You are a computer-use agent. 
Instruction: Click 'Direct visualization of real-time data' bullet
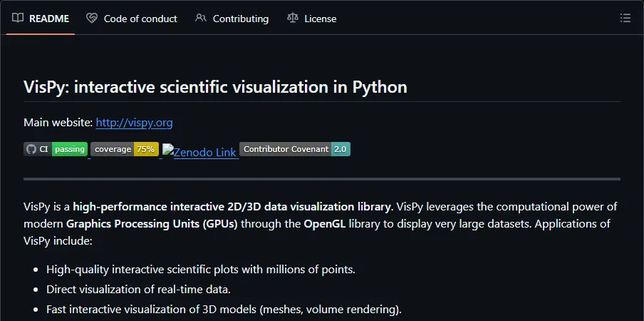tap(138, 290)
